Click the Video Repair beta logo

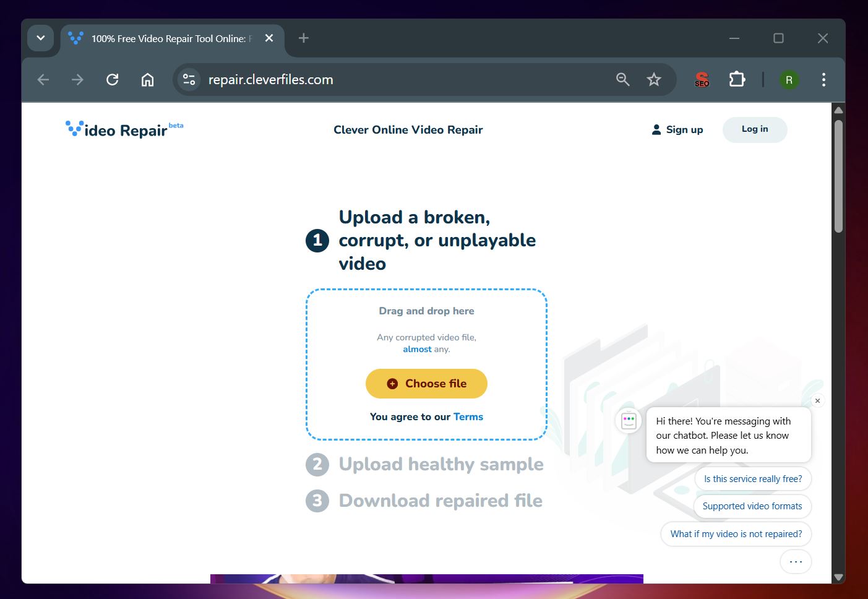(124, 129)
